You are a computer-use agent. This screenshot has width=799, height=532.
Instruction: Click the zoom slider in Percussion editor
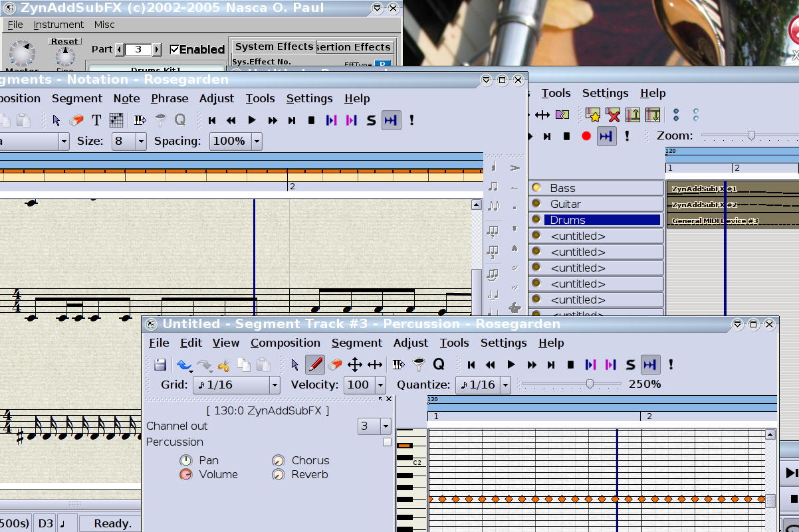589,384
